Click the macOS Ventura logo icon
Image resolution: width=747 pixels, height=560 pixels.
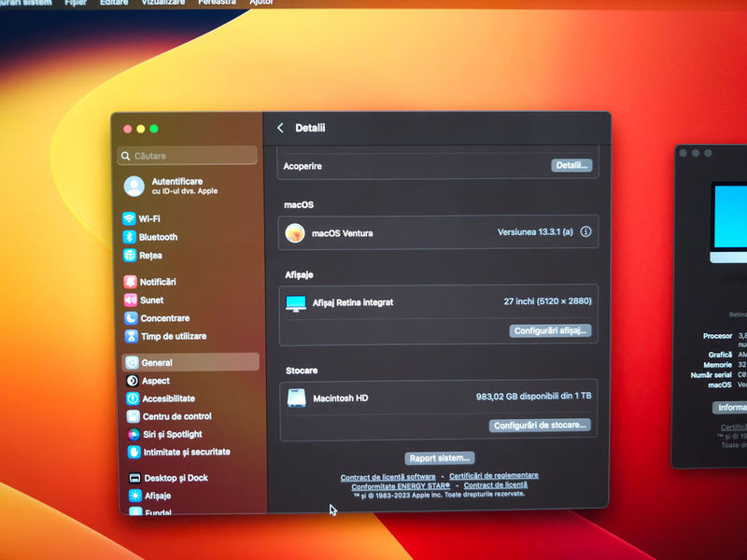[295, 233]
